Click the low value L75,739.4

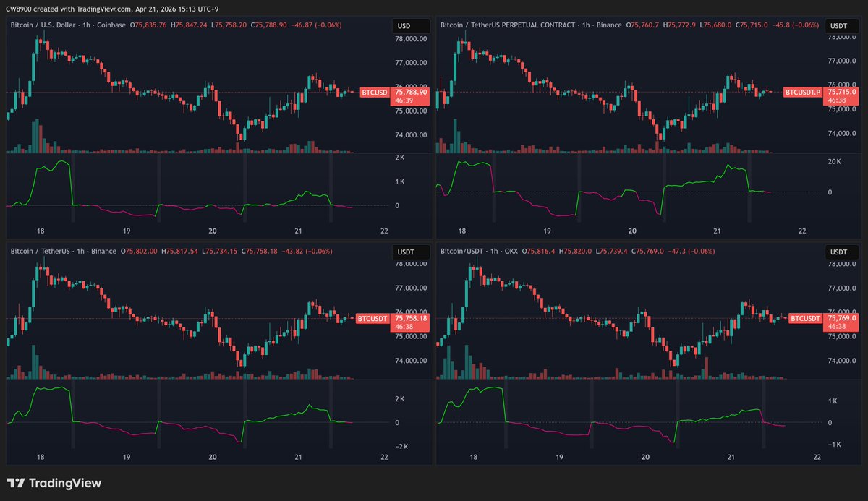click(x=613, y=252)
